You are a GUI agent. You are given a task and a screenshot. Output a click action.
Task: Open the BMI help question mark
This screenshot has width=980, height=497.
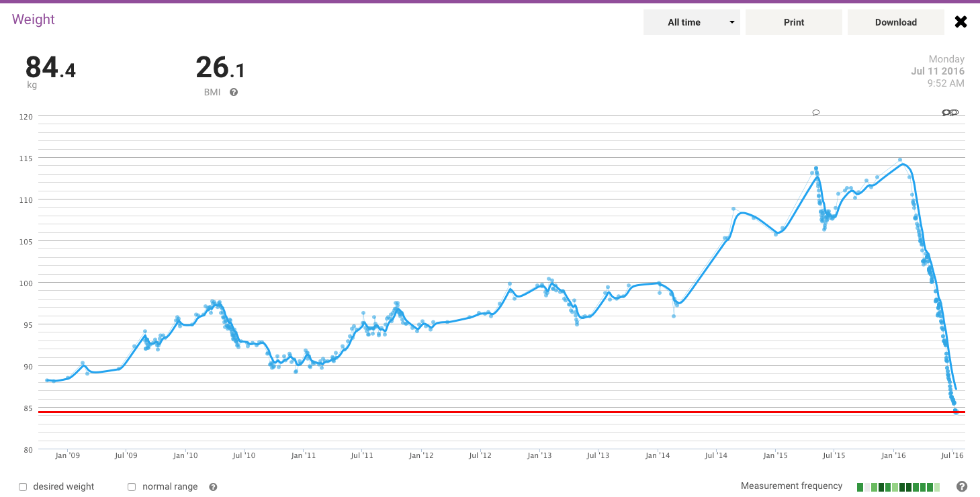[x=234, y=92]
